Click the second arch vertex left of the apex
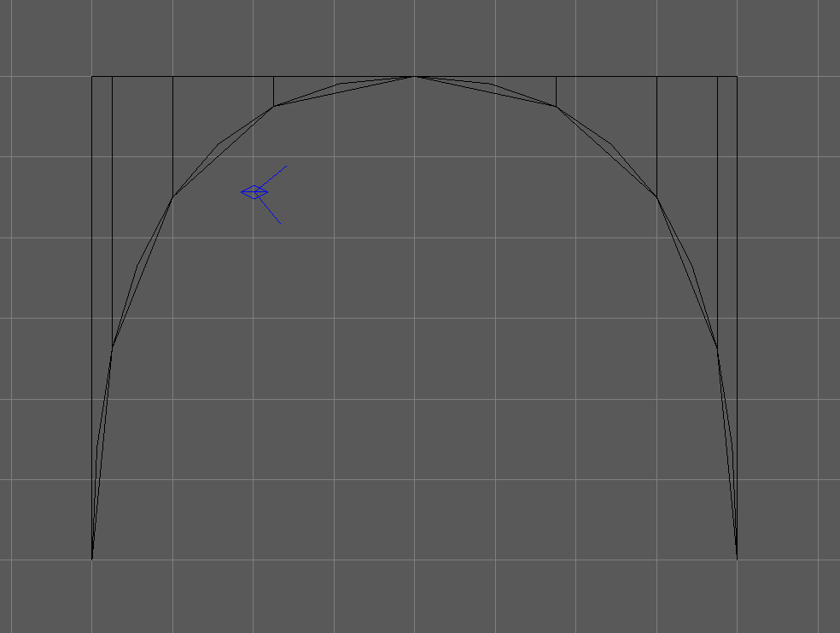840x633 pixels. point(173,197)
